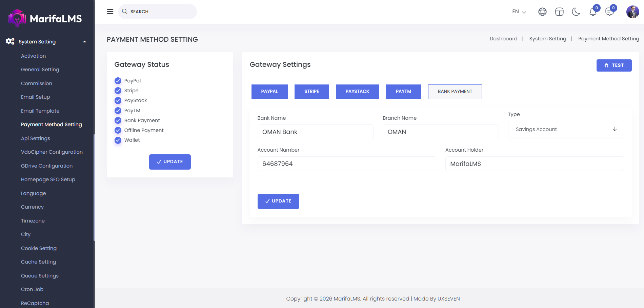This screenshot has height=308, width=644.
Task: Open the layout panel icon
Action: 559,12
